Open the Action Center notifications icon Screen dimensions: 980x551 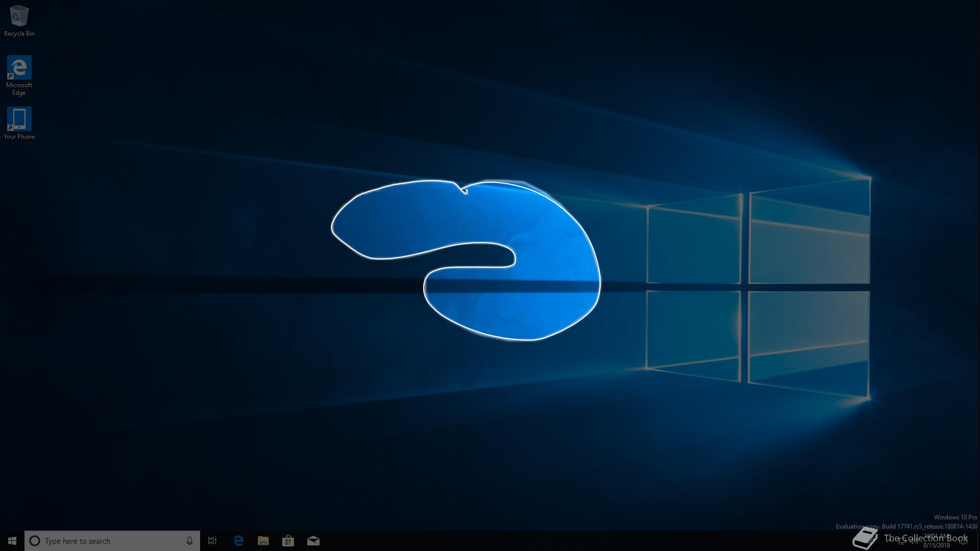tap(963, 541)
